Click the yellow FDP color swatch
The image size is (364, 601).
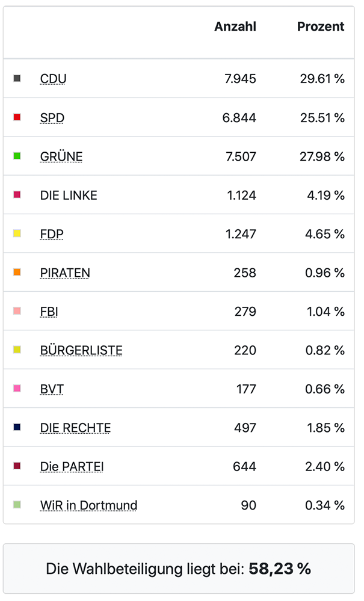17,233
